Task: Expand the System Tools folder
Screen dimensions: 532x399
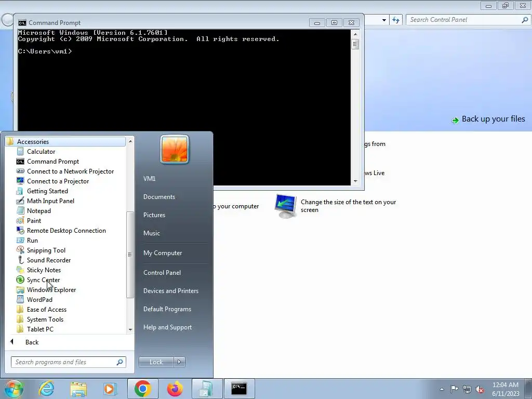Action: pyautogui.click(x=45, y=319)
